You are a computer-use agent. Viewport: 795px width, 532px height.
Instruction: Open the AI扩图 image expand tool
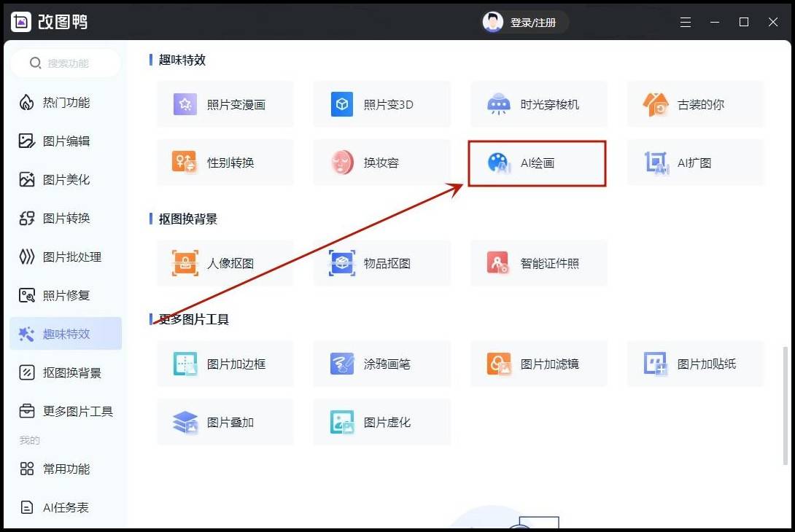tap(695, 163)
